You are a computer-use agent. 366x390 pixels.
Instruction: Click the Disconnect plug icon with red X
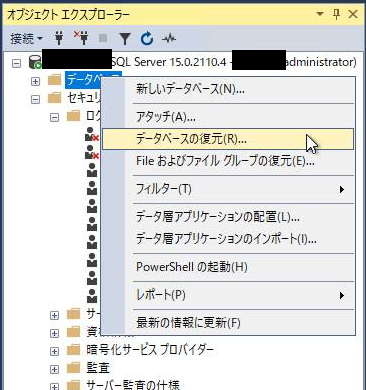(81, 38)
